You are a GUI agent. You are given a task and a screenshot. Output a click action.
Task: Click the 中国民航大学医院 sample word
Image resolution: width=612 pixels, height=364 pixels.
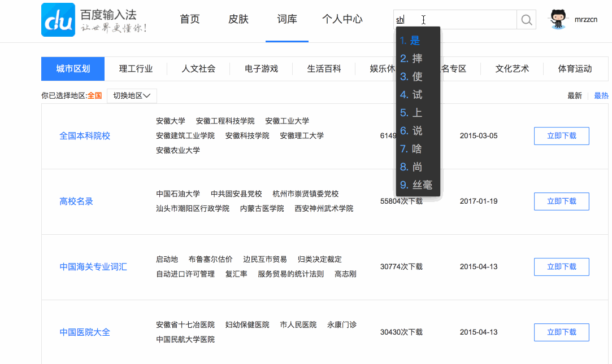[x=185, y=339]
